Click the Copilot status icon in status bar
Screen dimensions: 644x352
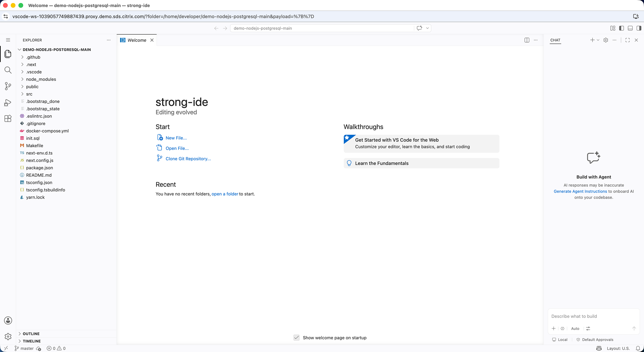[x=599, y=348]
